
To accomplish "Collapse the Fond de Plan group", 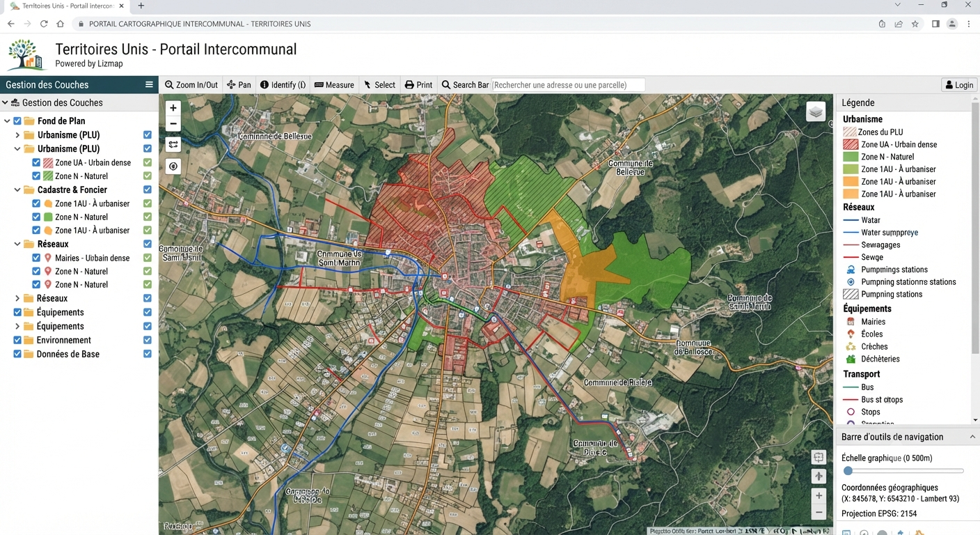I will [x=7, y=121].
